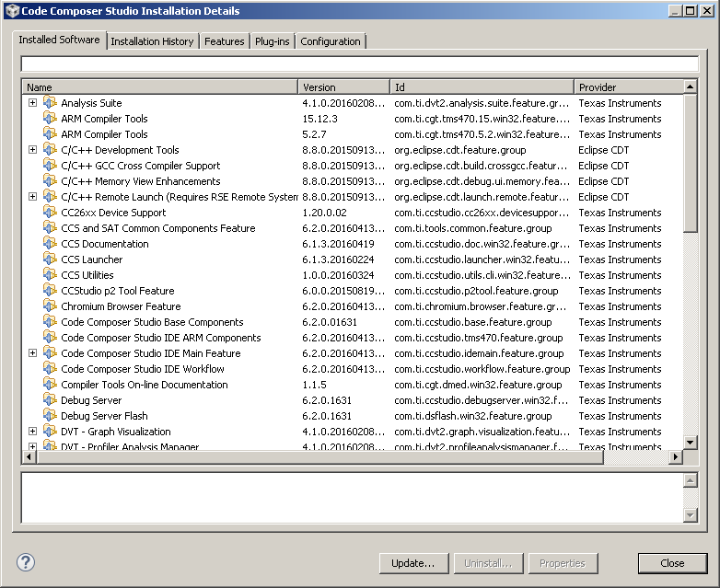This screenshot has width=720, height=588.
Task: Sort by the Provider column header
Action: 629,87
